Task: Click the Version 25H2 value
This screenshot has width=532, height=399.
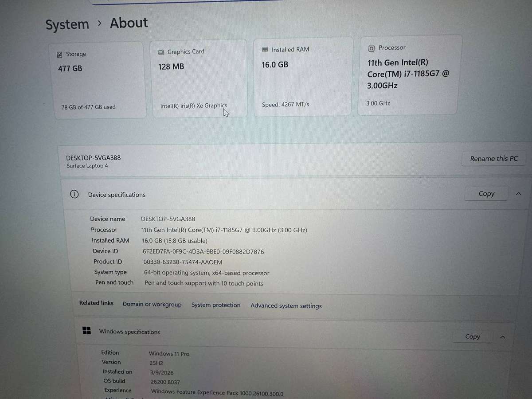Action: tap(156, 363)
